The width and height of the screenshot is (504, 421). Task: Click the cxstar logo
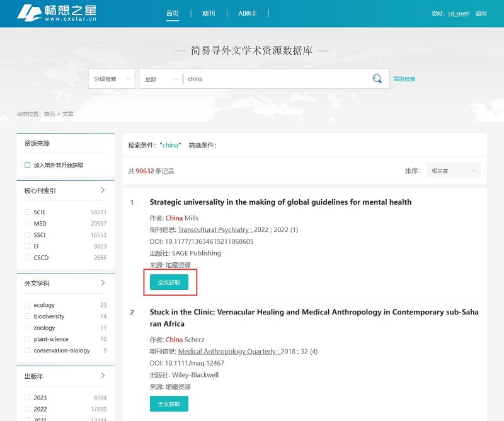click(x=57, y=13)
